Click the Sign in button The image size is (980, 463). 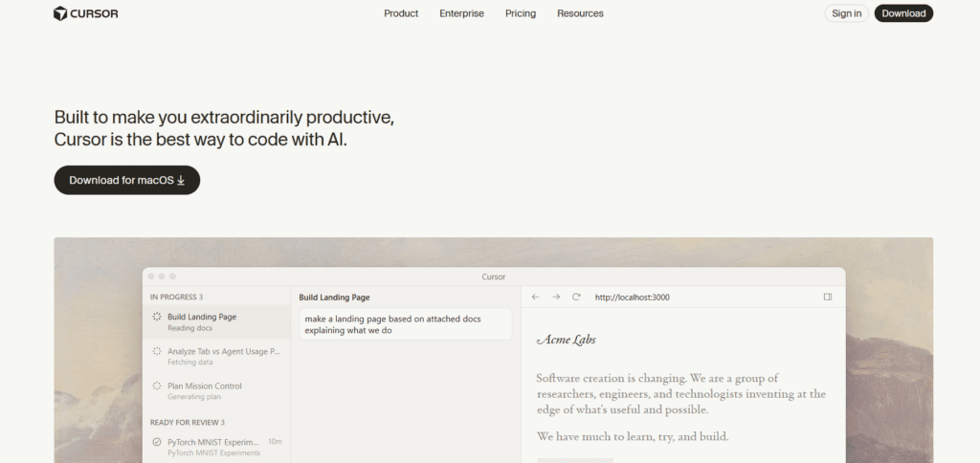[x=846, y=13]
